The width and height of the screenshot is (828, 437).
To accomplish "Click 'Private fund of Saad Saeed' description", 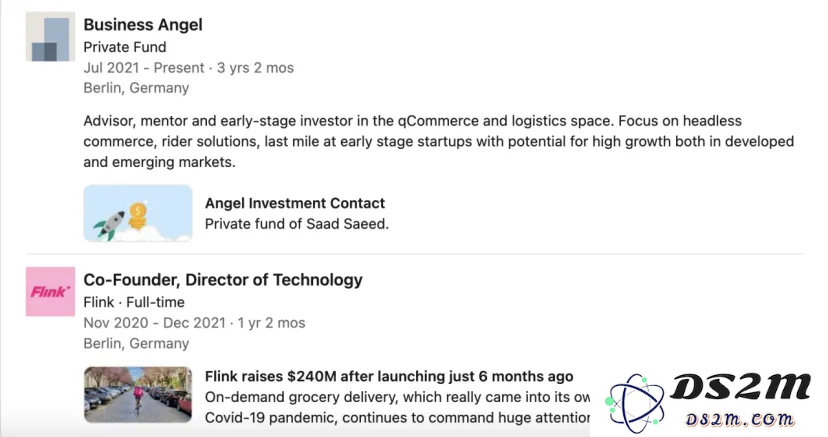I will 297,224.
